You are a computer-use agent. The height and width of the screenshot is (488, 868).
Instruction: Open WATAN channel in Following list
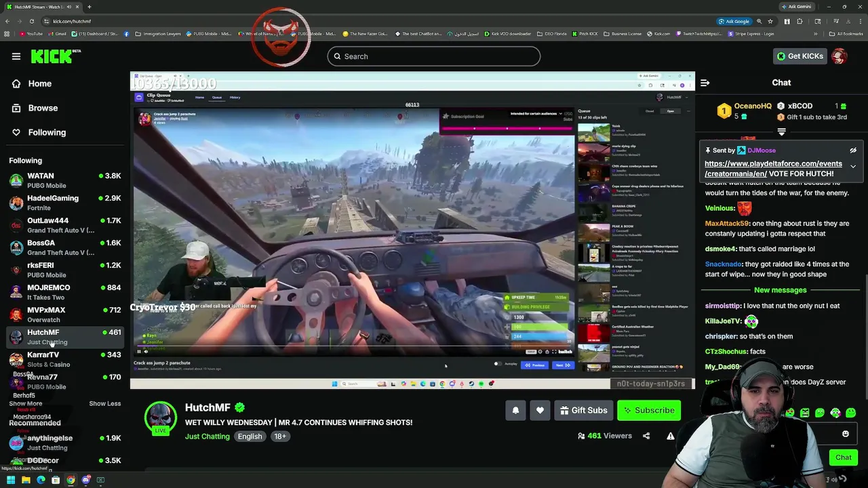tap(65, 180)
